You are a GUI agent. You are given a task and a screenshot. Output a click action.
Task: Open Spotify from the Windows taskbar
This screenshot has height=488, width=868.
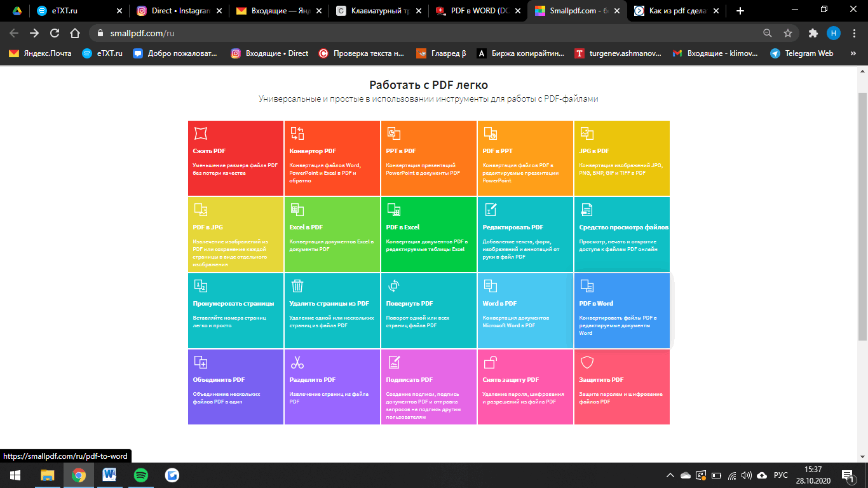pos(141,475)
